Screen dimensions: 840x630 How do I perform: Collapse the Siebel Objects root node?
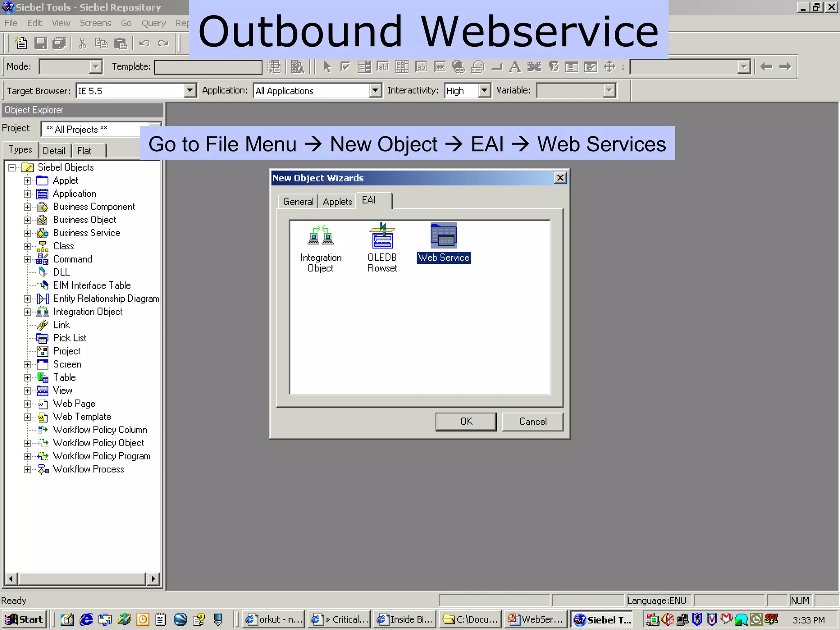point(12,168)
